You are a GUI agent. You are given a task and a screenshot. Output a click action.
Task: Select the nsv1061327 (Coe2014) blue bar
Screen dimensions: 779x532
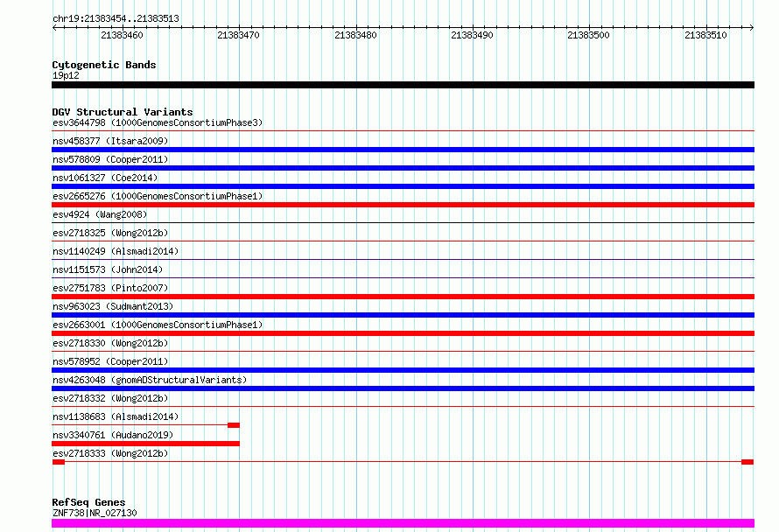[x=403, y=186]
